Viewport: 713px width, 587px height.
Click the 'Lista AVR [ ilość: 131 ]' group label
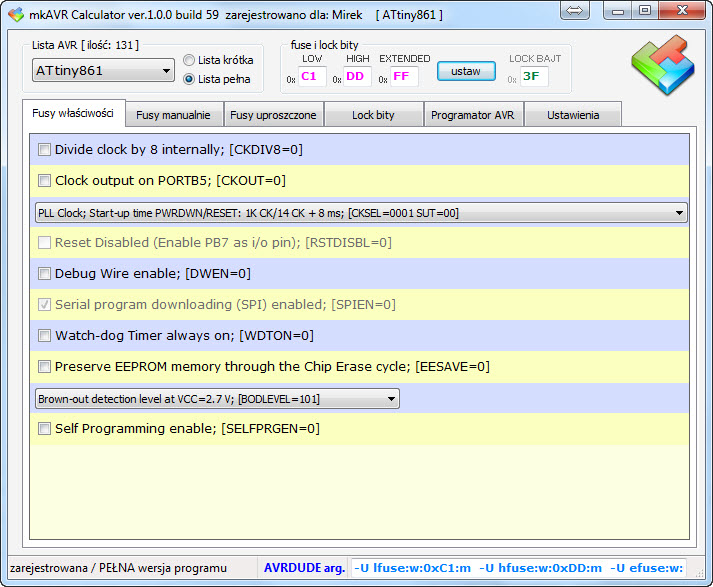click(x=85, y=45)
